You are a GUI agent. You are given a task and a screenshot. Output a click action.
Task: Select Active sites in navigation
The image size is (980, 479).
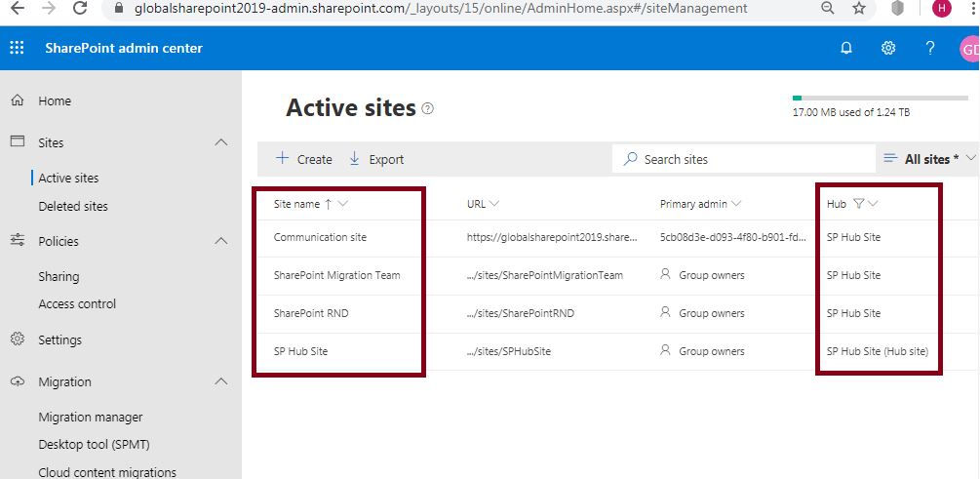pyautogui.click(x=68, y=179)
